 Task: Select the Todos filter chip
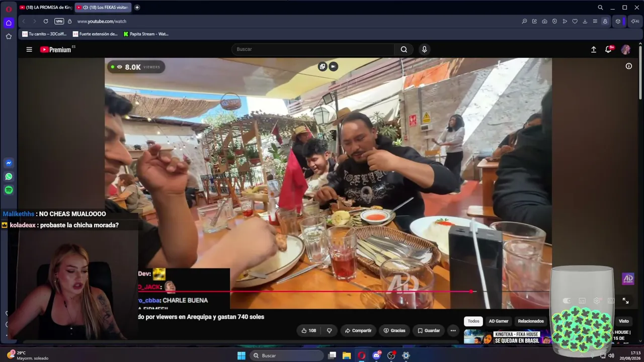473,321
